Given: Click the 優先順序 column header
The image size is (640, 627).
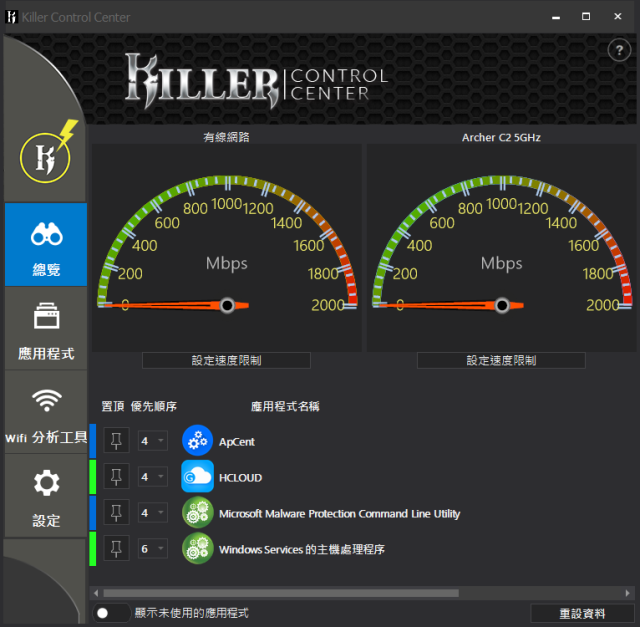Looking at the screenshot, I should pos(153,406).
